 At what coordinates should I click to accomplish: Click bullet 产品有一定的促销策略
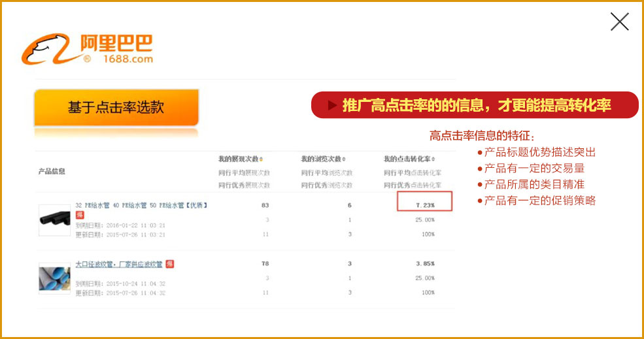(539, 201)
